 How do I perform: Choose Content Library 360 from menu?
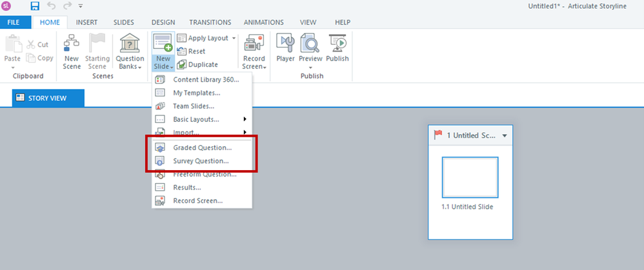click(x=202, y=80)
